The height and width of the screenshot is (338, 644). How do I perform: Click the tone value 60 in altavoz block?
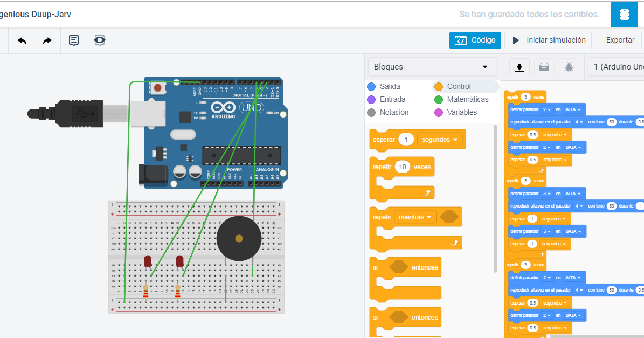(611, 122)
